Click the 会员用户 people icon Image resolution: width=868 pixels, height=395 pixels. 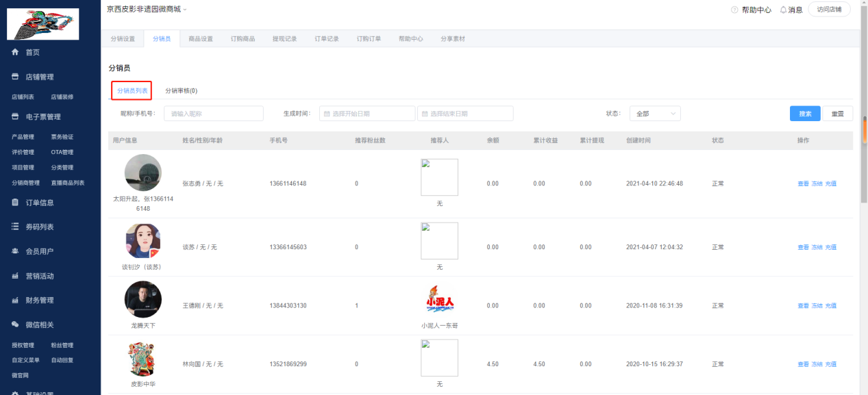pyautogui.click(x=15, y=251)
